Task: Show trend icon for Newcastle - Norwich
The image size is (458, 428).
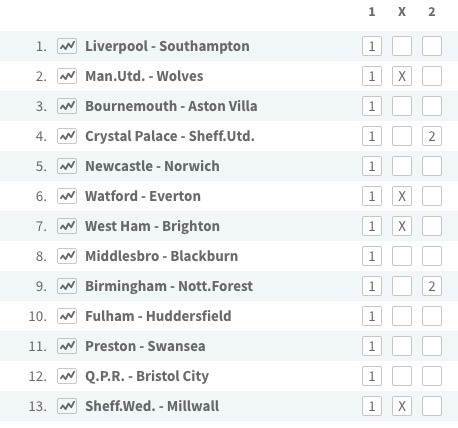Action: point(67,166)
